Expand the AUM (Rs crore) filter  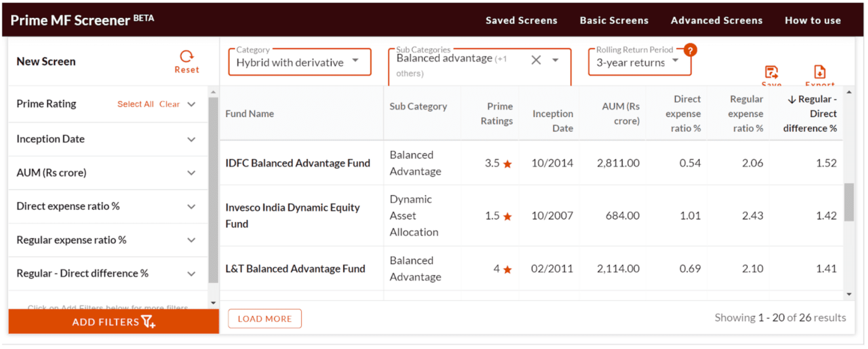pyautogui.click(x=191, y=173)
